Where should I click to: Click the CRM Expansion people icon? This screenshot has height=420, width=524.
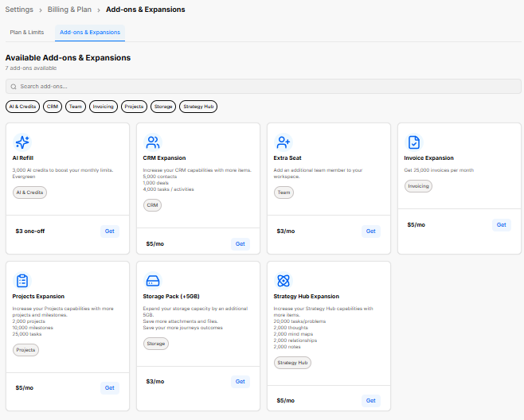tap(153, 142)
